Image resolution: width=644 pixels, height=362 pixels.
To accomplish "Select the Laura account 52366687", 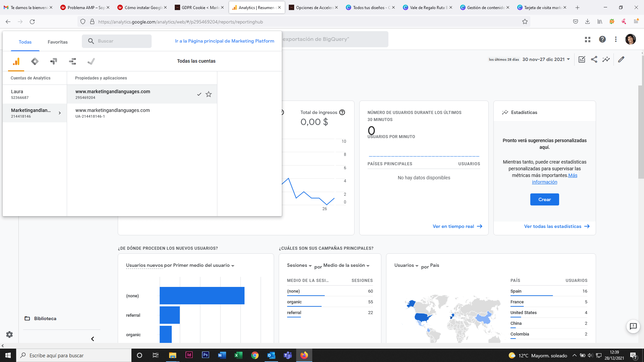I will [35, 94].
